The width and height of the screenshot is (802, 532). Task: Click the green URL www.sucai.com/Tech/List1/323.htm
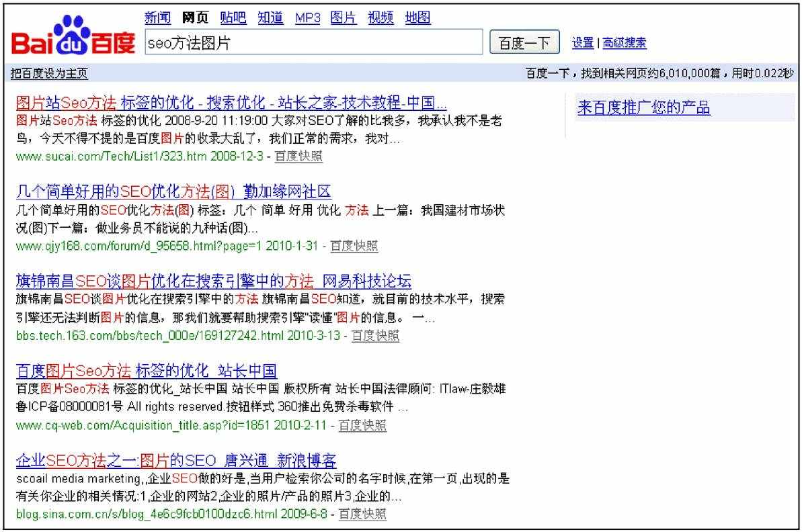pyautogui.click(x=111, y=157)
